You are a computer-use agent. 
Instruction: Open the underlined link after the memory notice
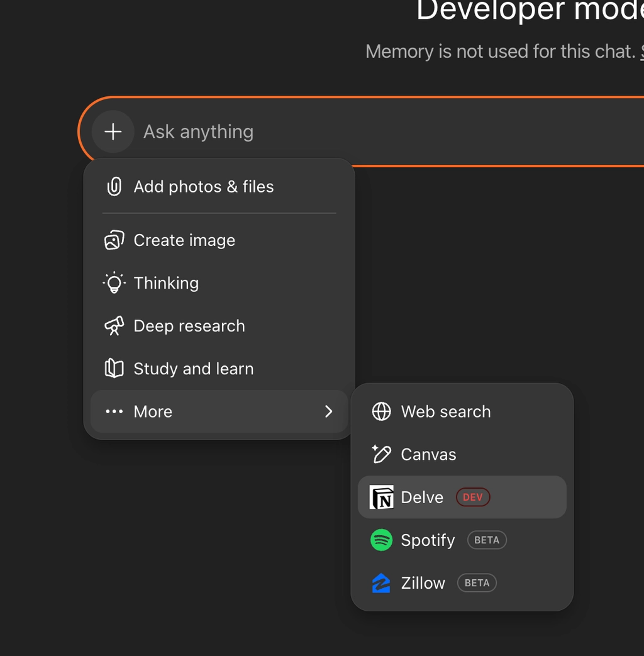click(641, 52)
